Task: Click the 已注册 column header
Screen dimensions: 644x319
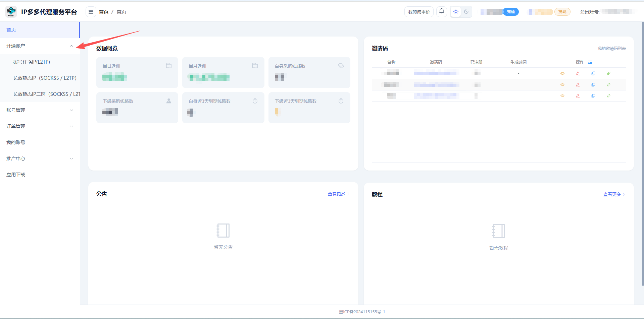Action: [476, 62]
